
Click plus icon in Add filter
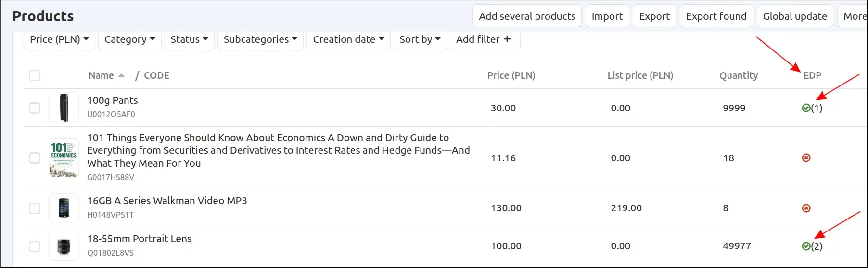507,39
